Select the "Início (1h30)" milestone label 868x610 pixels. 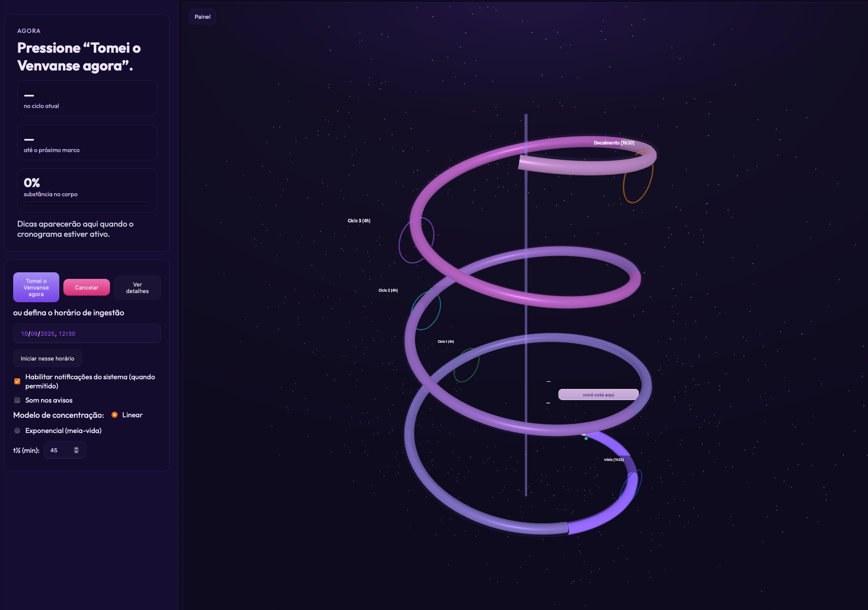click(x=612, y=460)
